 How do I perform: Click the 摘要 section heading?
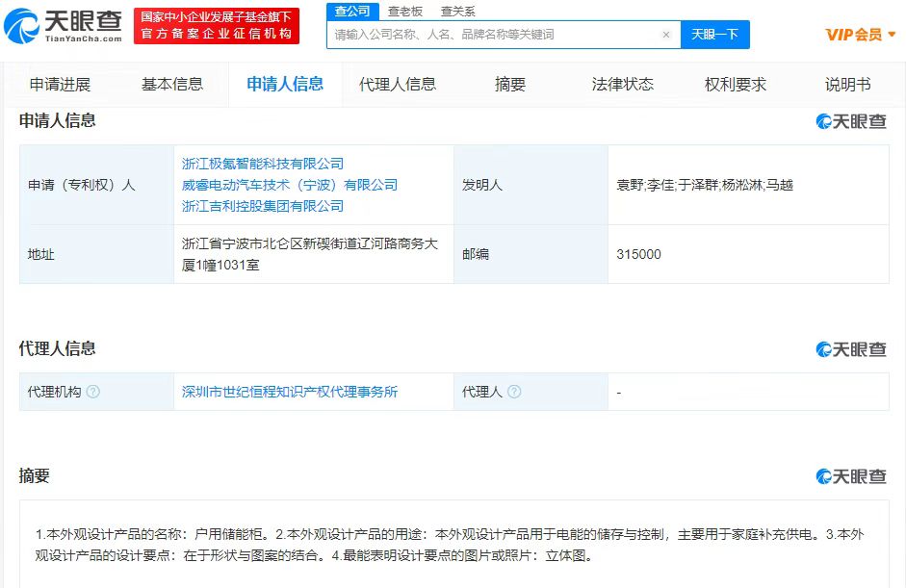[34, 476]
